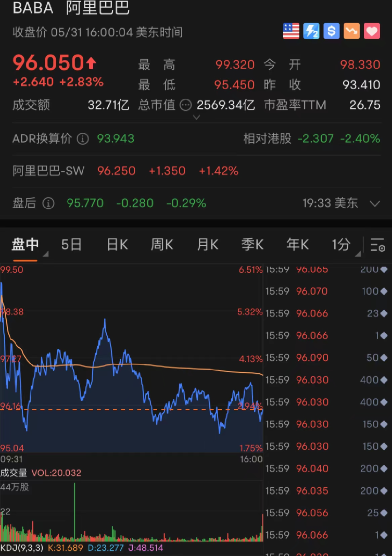Viewport: 392px width, 556px height.
Task: Tap the info icon beside ADR换算价
Action: pyautogui.click(x=83, y=138)
